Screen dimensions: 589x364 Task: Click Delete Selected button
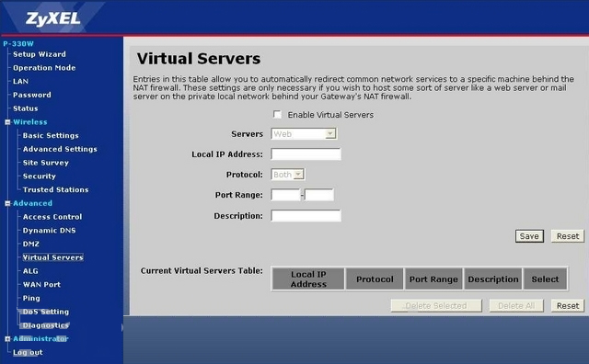coord(436,305)
